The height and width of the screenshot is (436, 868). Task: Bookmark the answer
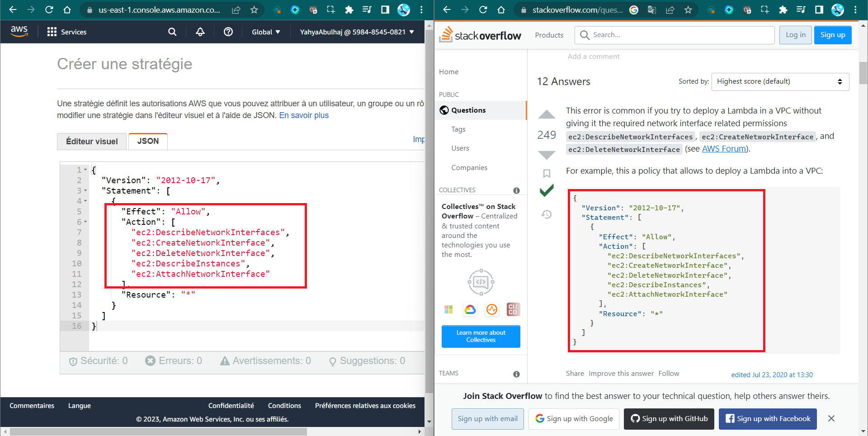(547, 173)
